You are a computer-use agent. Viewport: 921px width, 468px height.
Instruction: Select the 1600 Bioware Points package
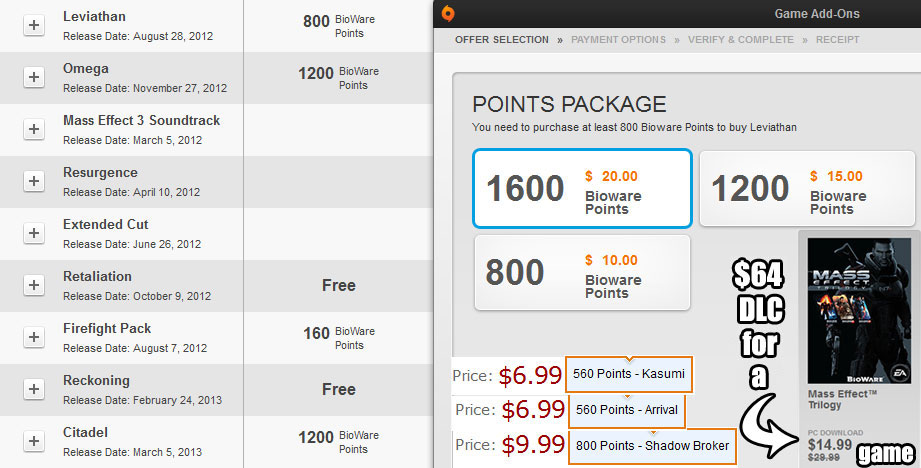pyautogui.click(x=582, y=188)
